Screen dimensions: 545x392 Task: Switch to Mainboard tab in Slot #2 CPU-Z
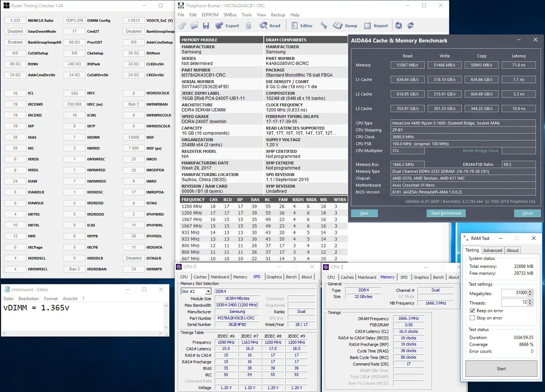point(220,277)
